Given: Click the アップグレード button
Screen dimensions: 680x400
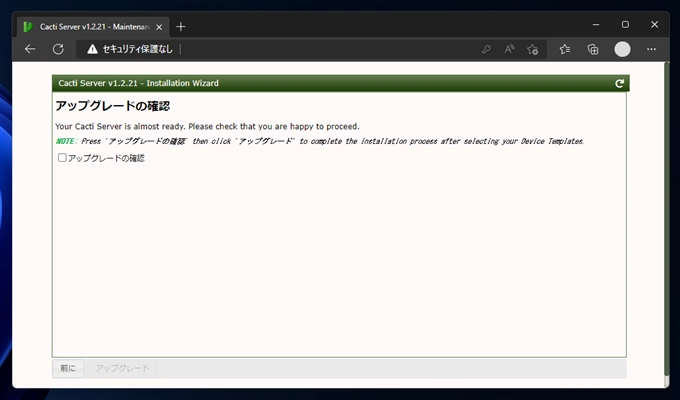Looking at the screenshot, I should [x=122, y=368].
